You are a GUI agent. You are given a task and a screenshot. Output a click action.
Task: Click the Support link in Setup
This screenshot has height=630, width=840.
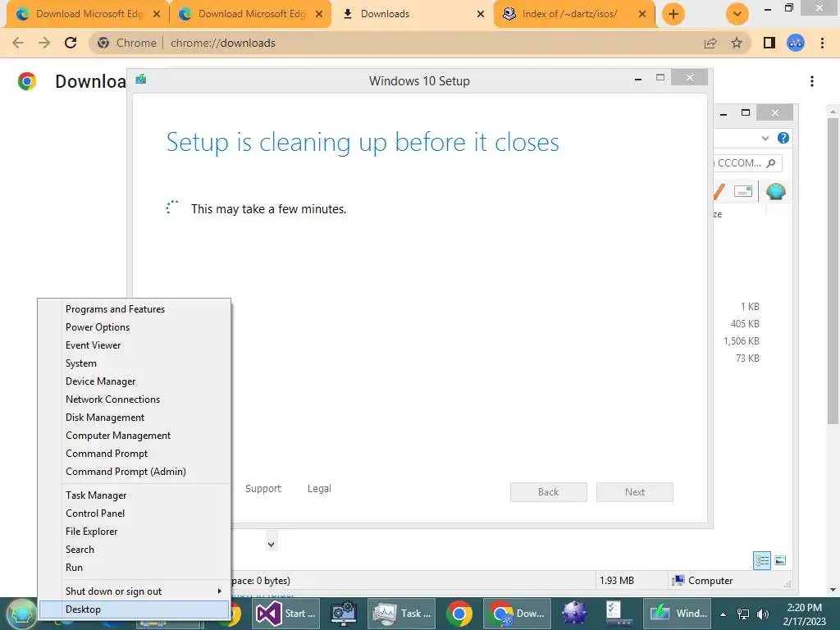pyautogui.click(x=263, y=489)
